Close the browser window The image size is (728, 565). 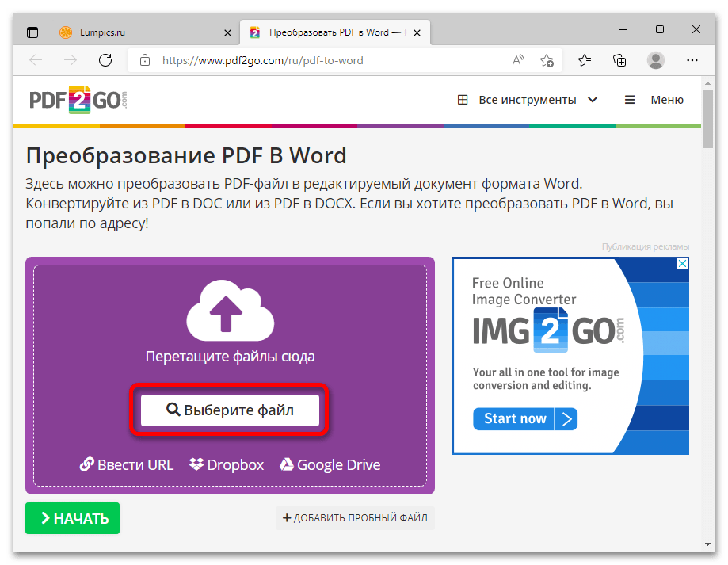click(x=696, y=29)
